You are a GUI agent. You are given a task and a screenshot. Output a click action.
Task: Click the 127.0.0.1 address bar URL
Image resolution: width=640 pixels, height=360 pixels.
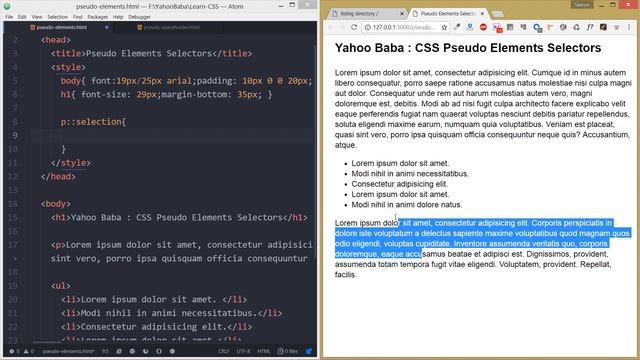404,27
